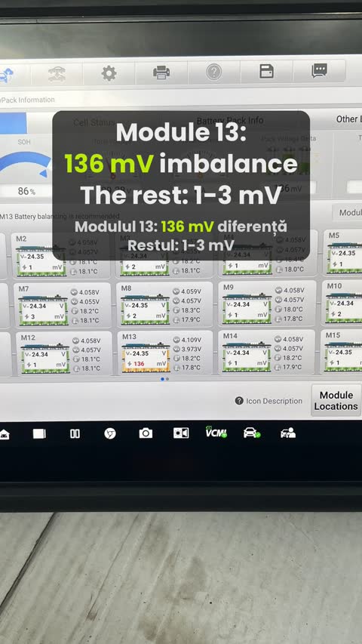Open the message feedback icon
Image resolution: width=362 pixels, height=644 pixels.
click(319, 71)
